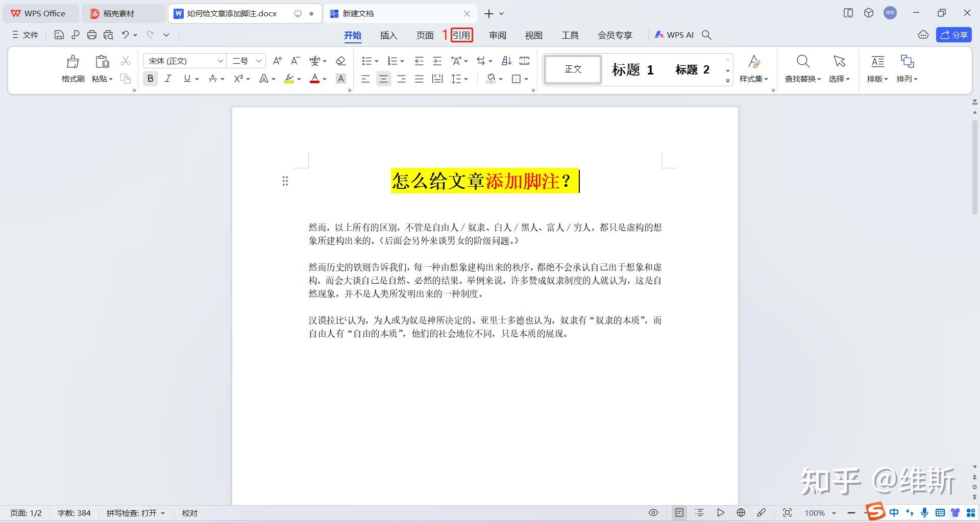Click the Undo arrow icon
Screen dimensions: 980x522
tap(125, 35)
